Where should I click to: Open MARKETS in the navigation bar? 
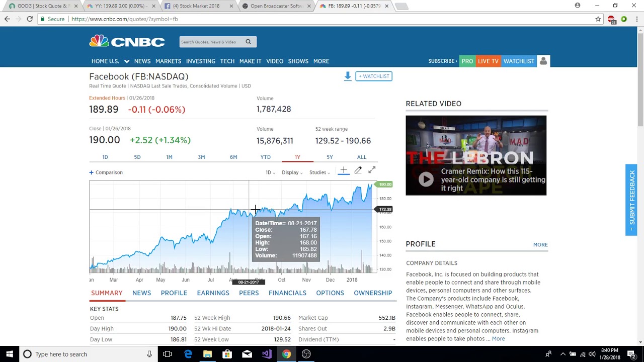168,61
